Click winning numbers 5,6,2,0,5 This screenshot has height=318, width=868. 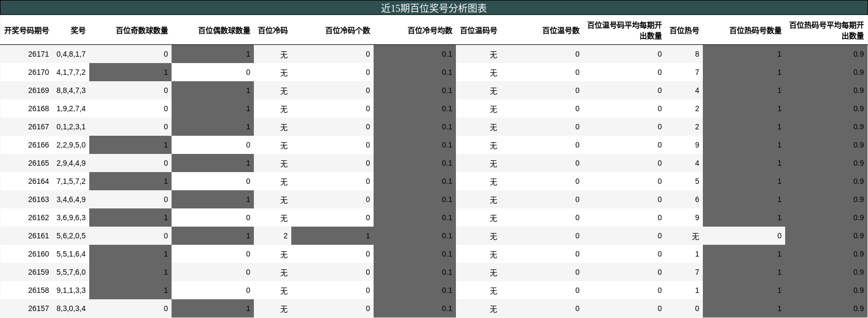point(71,236)
